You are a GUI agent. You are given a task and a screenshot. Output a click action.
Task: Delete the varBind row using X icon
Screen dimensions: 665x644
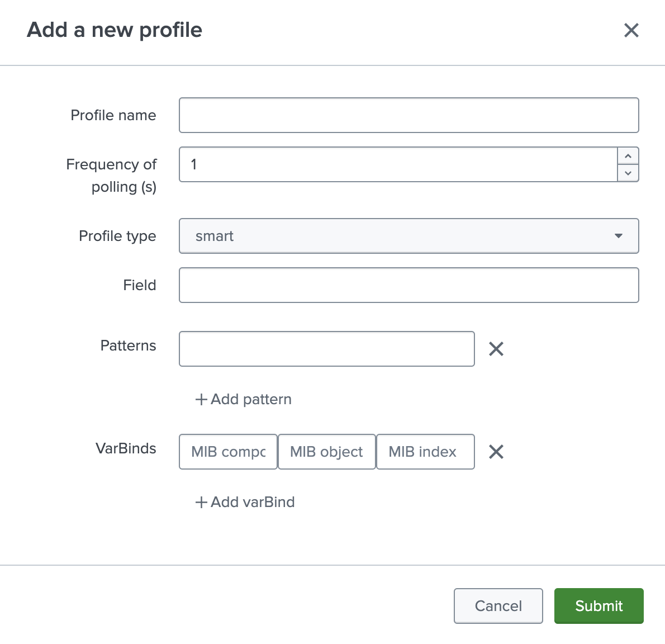(x=496, y=452)
